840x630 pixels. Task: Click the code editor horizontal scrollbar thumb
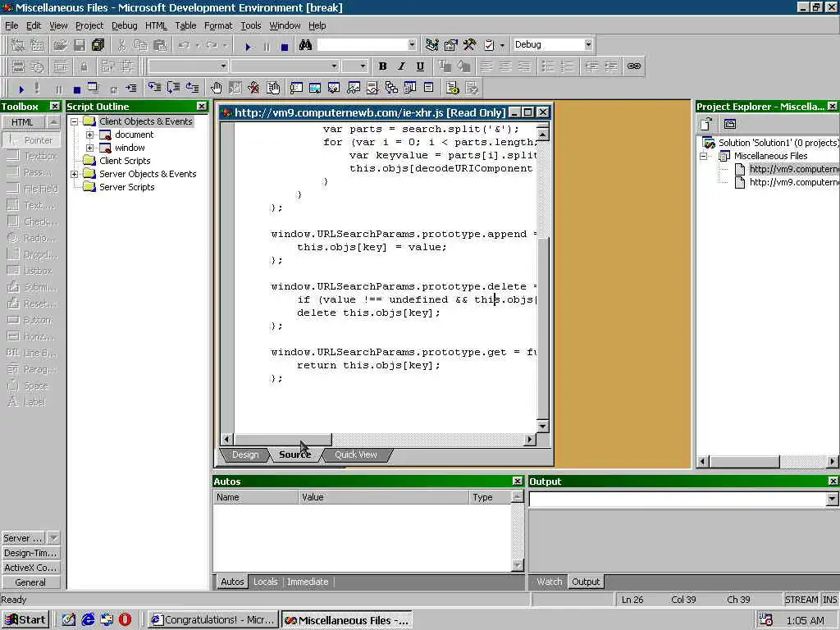283,440
